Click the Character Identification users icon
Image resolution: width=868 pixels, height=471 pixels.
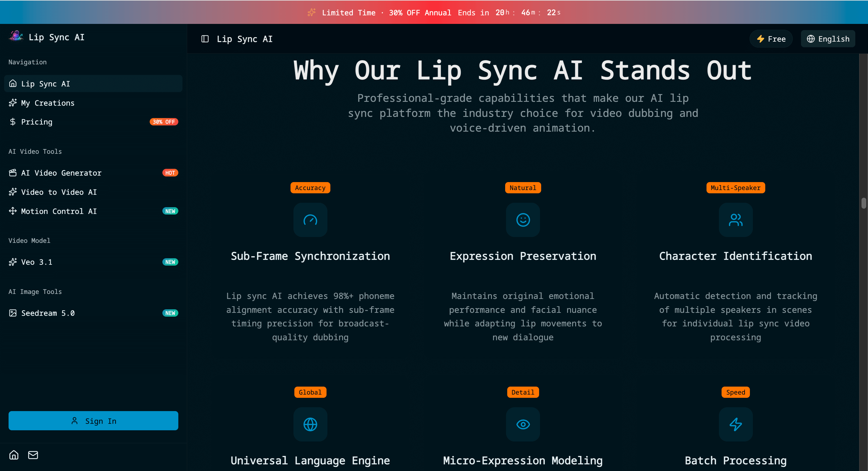click(735, 220)
